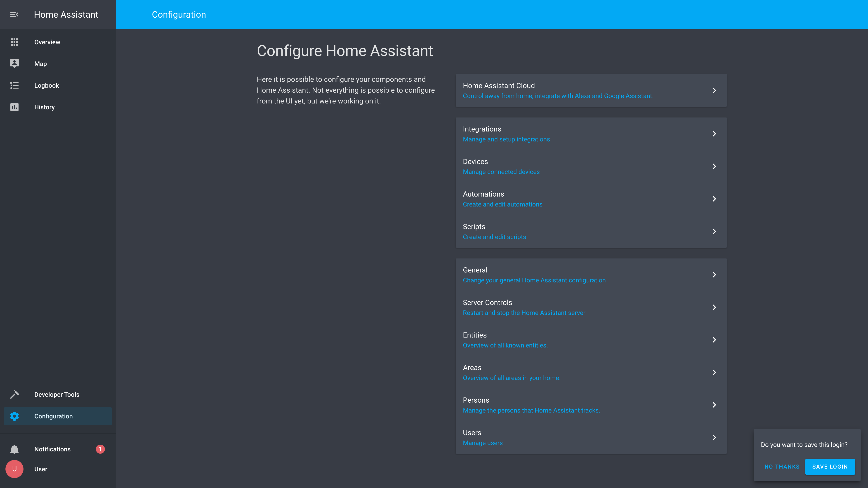The height and width of the screenshot is (488, 868).
Task: Click the red notification count badge
Action: 100,449
